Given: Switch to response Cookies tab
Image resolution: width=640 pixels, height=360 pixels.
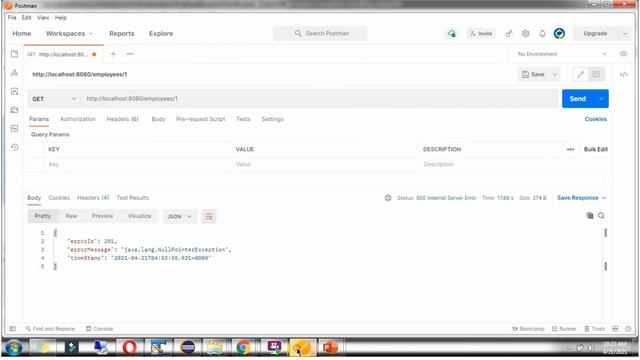Looking at the screenshot, I should pyautogui.click(x=59, y=198).
